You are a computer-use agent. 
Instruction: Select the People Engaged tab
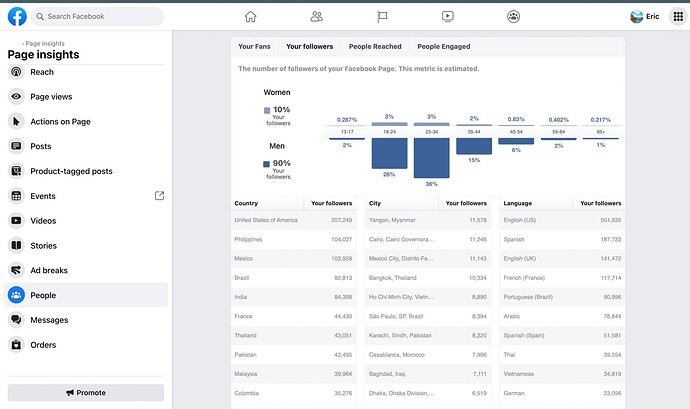[443, 47]
